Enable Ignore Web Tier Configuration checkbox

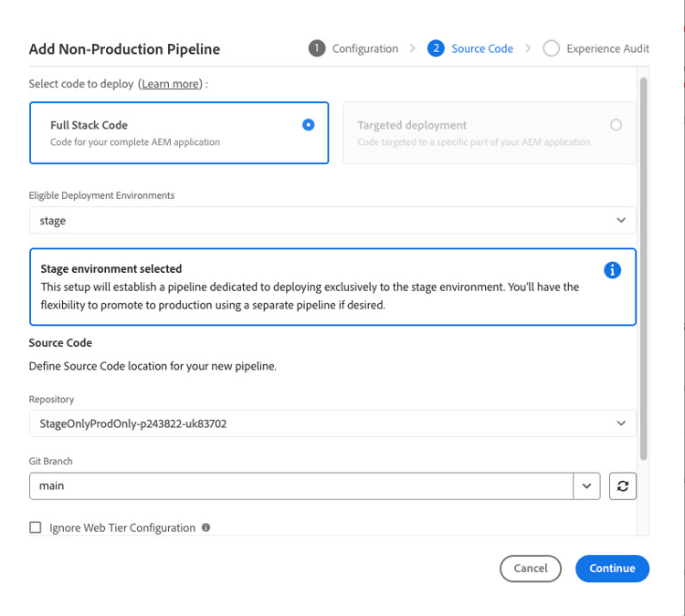[36, 527]
